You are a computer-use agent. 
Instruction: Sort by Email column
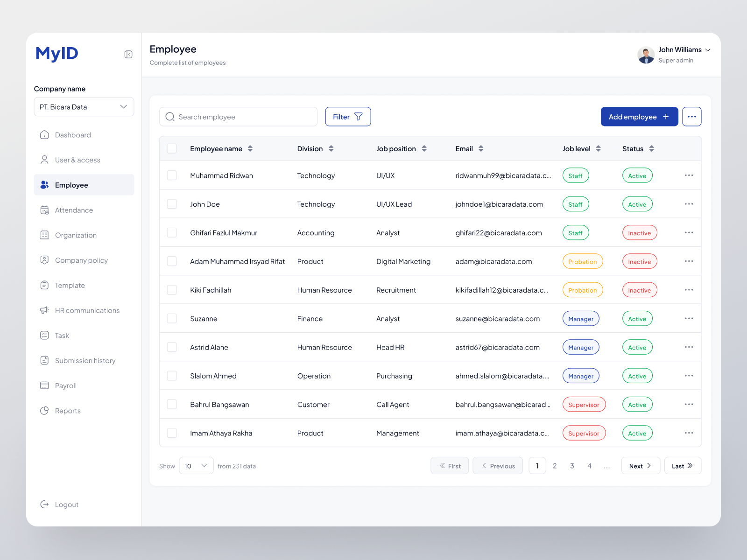click(481, 148)
